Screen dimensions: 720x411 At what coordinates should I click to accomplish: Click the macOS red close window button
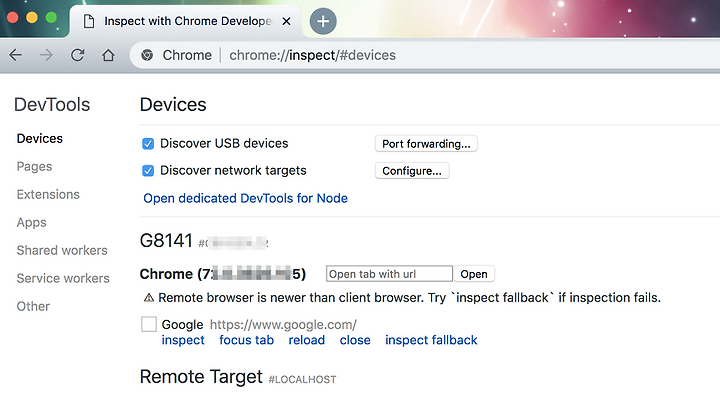12,18
